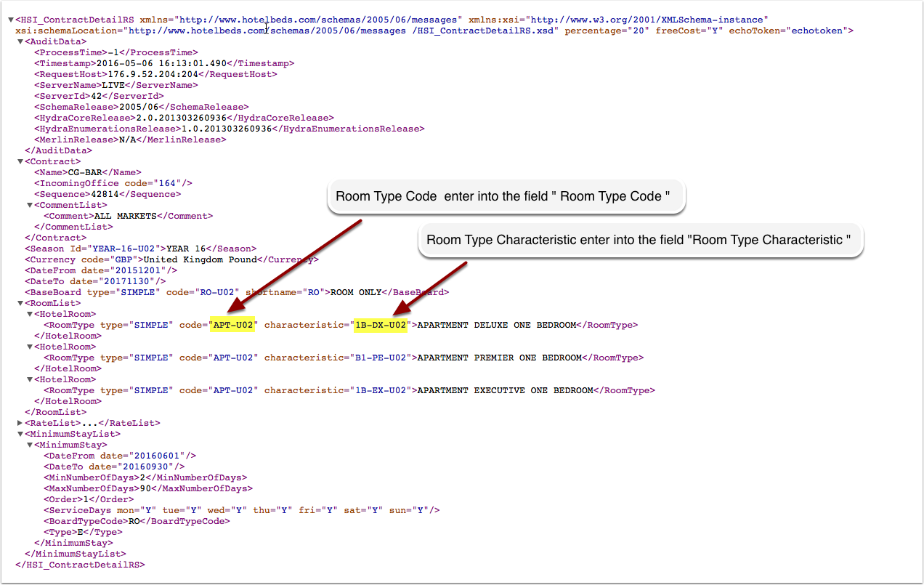Viewport: 924px width, 585px height.
Task: Click the RequestHost 176.9.52.204:204 value
Action: coord(152,74)
